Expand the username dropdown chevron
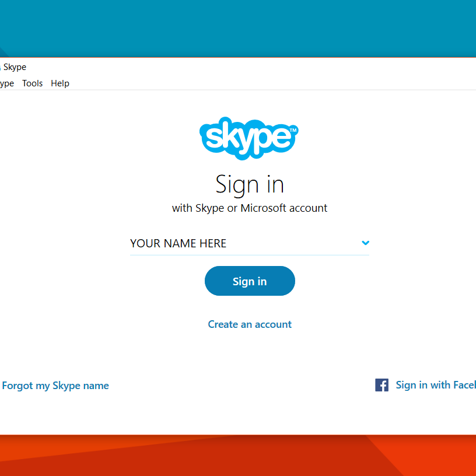Image resolution: width=476 pixels, height=476 pixels. click(x=365, y=243)
